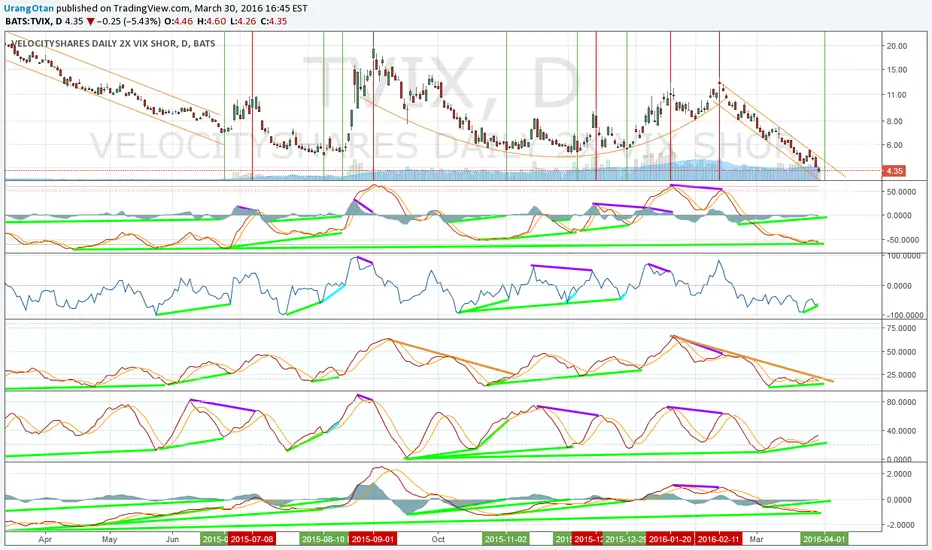Click the 80.0000 indicator scale label
This screenshot has height=550, width=932.
tap(902, 402)
